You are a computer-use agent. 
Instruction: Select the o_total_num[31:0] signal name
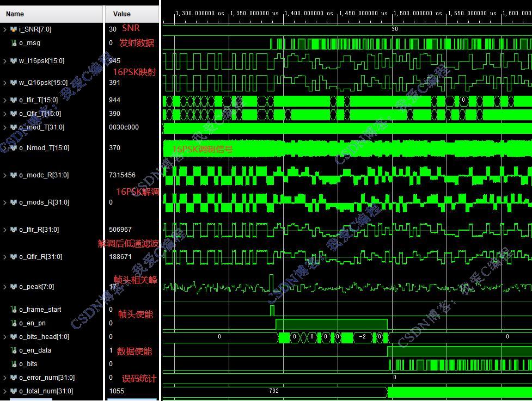[x=46, y=391]
